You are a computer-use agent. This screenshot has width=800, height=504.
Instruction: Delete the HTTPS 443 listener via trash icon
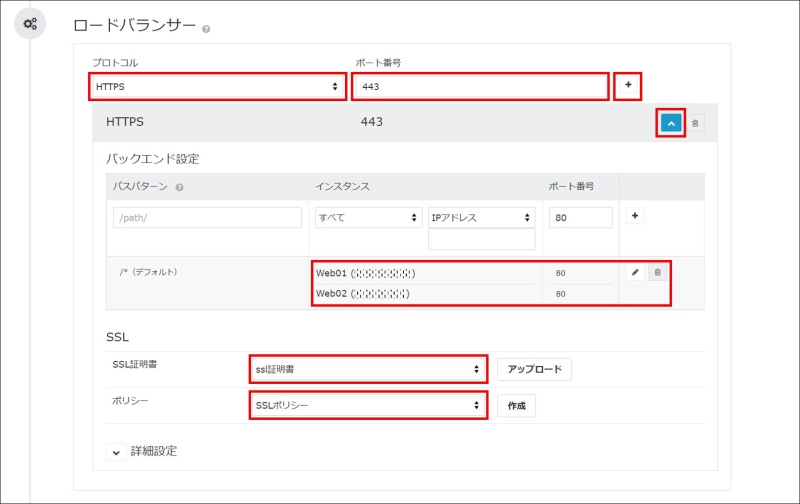(696, 122)
